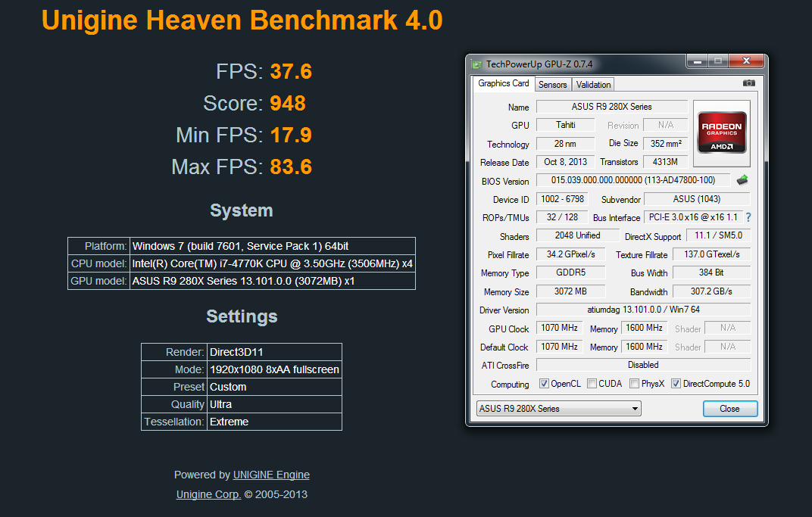This screenshot has width=812, height=517.
Task: Click the FPS value 37.6
Action: (x=291, y=71)
